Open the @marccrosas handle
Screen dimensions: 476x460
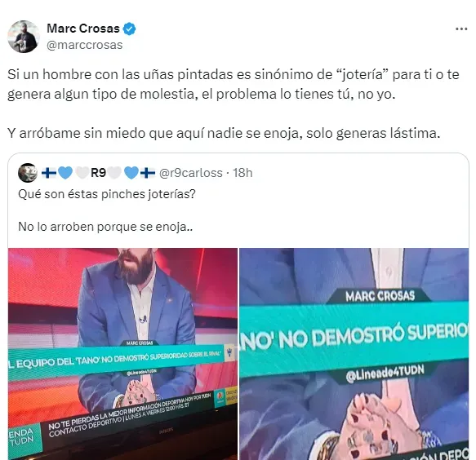pyautogui.click(x=84, y=45)
